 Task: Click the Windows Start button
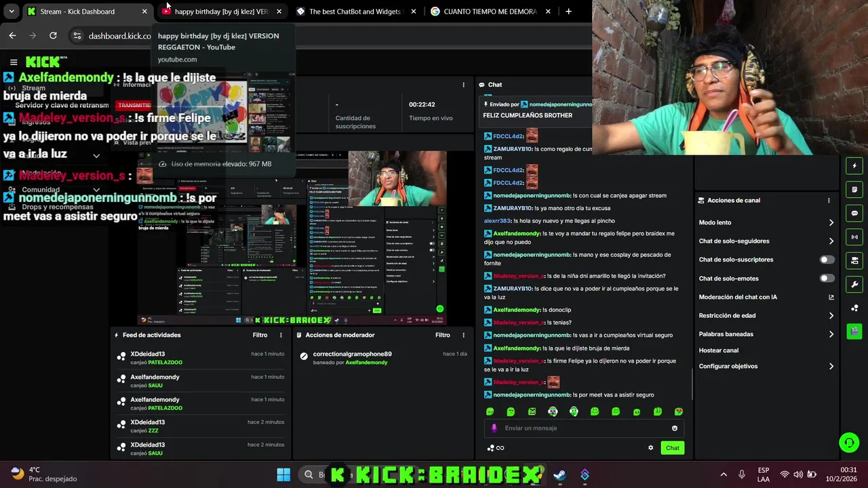tap(283, 474)
